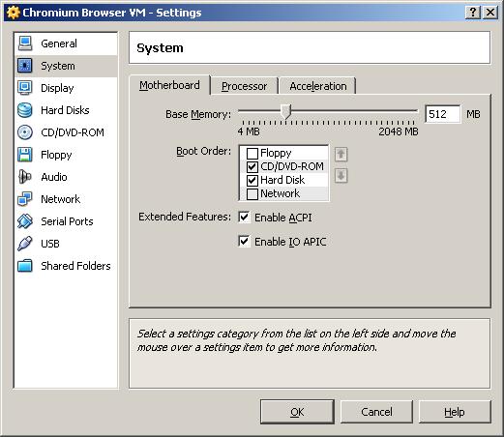Open the Network settings icon

point(25,199)
